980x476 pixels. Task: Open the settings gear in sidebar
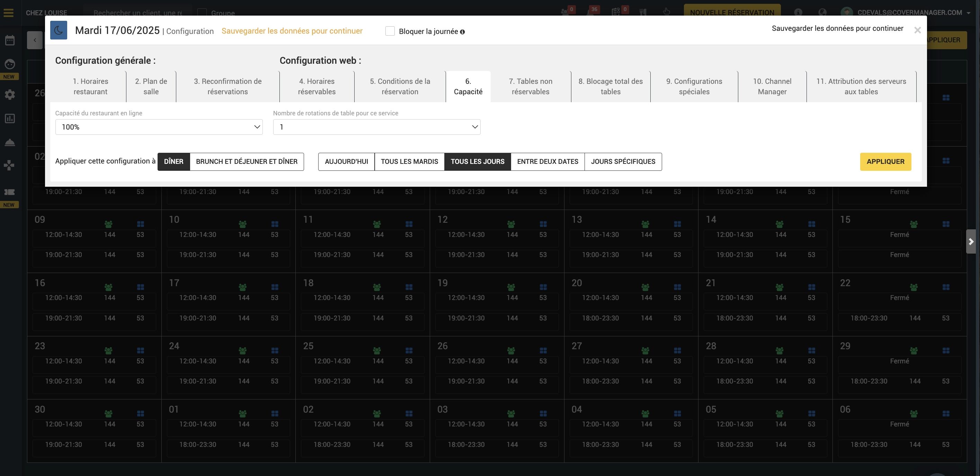(9, 94)
